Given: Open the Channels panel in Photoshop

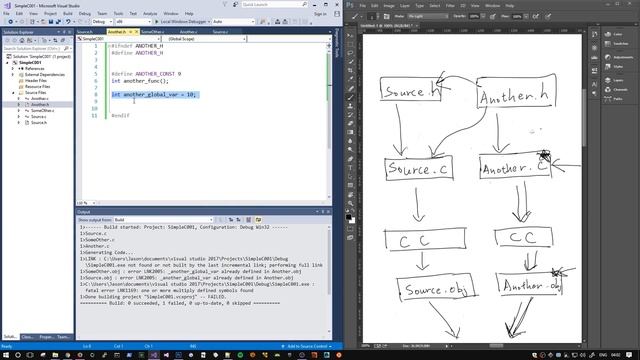Looking at the screenshot, I should pyautogui.click(x=616, y=90).
